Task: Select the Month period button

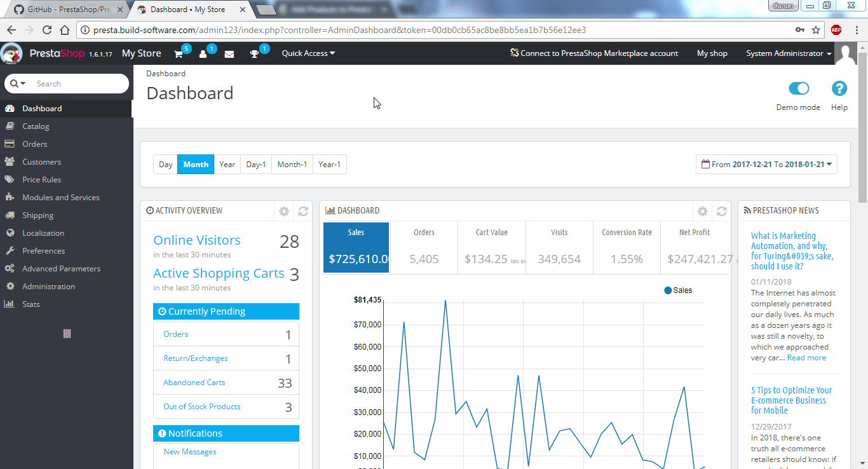Action: click(196, 164)
